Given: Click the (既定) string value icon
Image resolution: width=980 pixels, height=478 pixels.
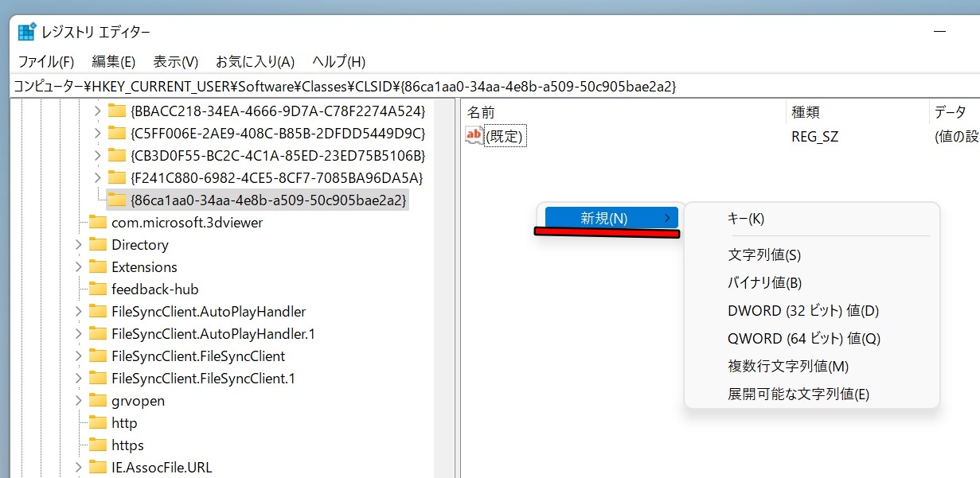Looking at the screenshot, I should [x=474, y=136].
